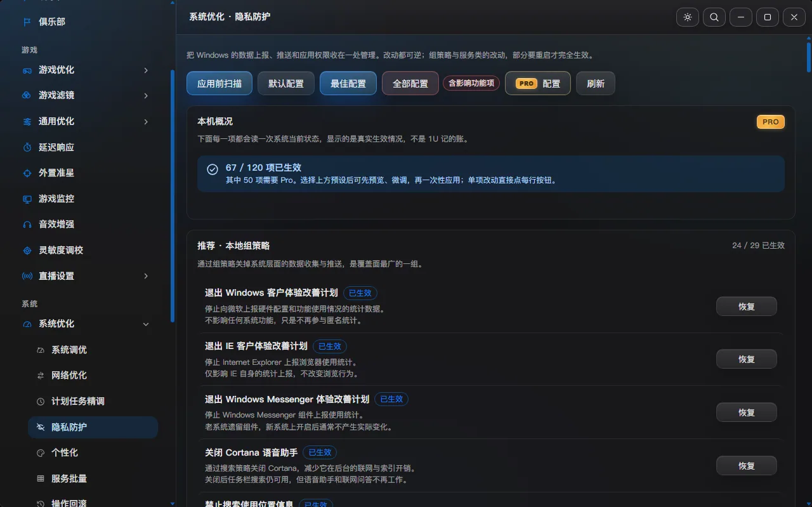Image resolution: width=812 pixels, height=507 pixels.
Task: Apply the 最佳配置 preset
Action: tap(348, 83)
